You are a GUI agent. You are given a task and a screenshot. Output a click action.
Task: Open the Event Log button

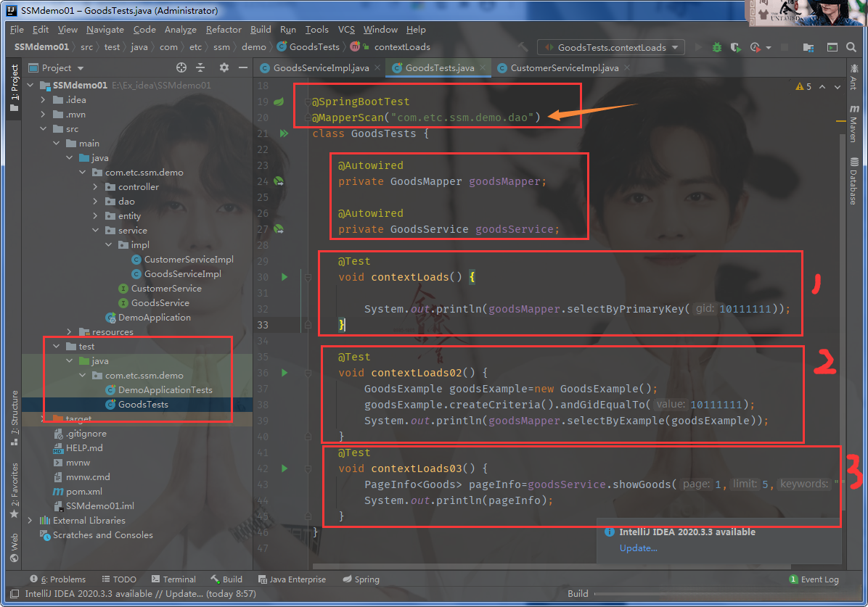[x=814, y=579]
